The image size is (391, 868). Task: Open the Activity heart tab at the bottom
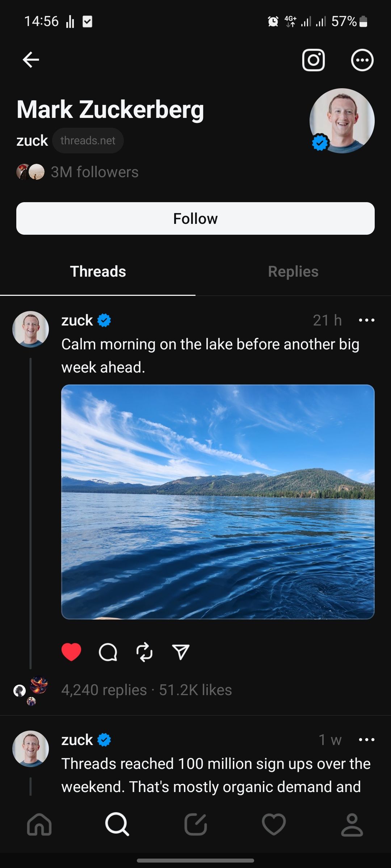tap(274, 825)
